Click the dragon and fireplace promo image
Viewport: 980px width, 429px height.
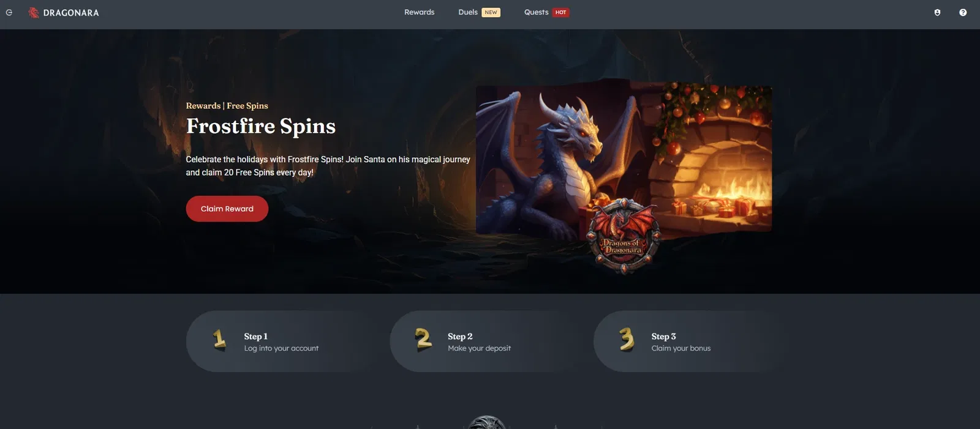pyautogui.click(x=624, y=159)
